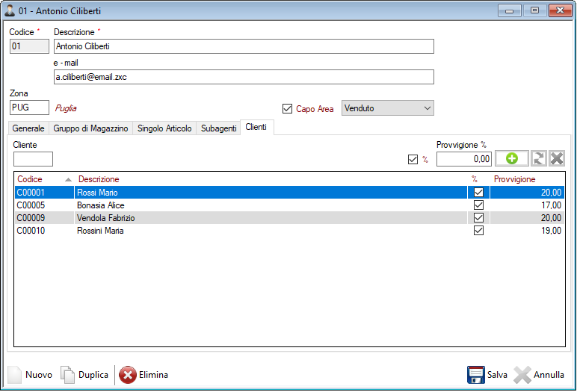Image resolution: width=577 pixels, height=392 pixels.
Task: Click the Duplica copy icon
Action: [68, 375]
